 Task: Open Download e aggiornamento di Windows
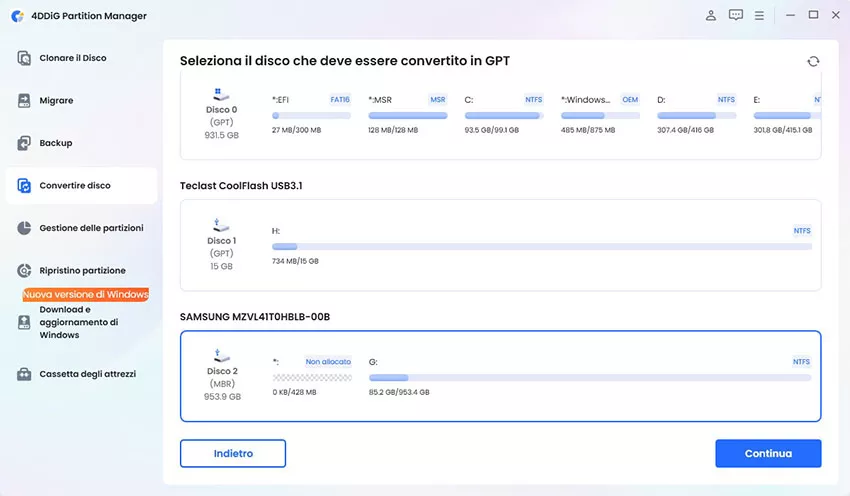79,322
